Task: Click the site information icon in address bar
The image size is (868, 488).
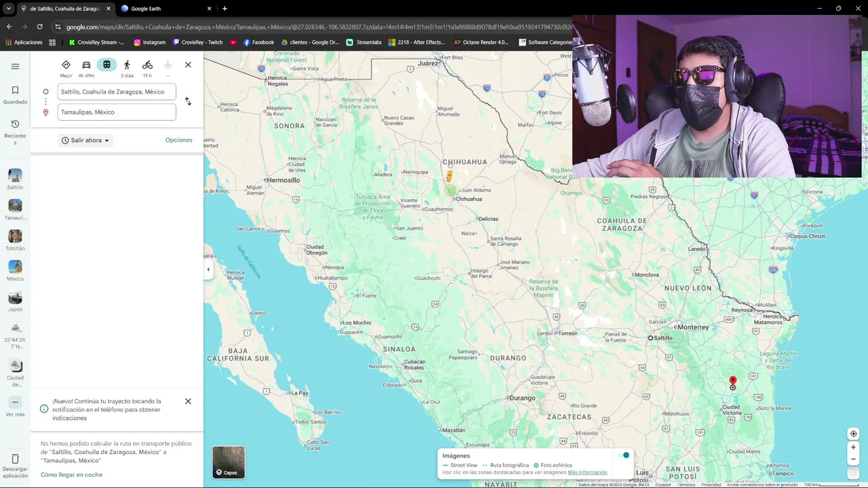Action: pos(58,26)
